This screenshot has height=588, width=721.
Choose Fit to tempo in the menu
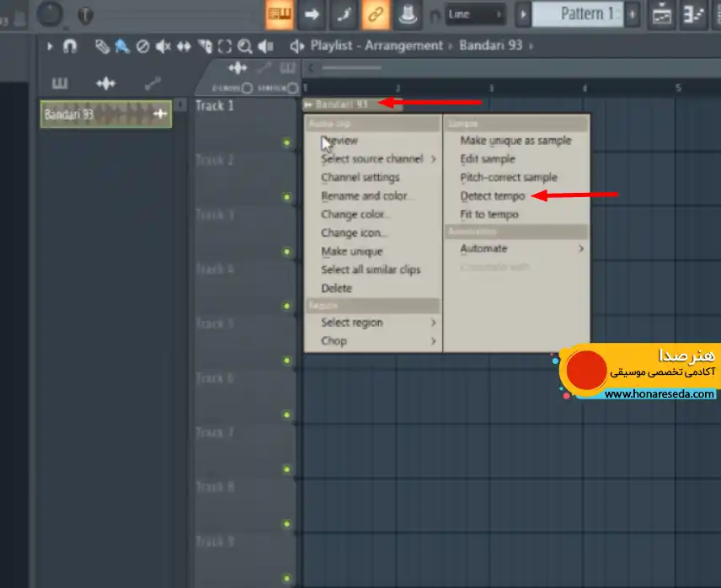coord(489,214)
